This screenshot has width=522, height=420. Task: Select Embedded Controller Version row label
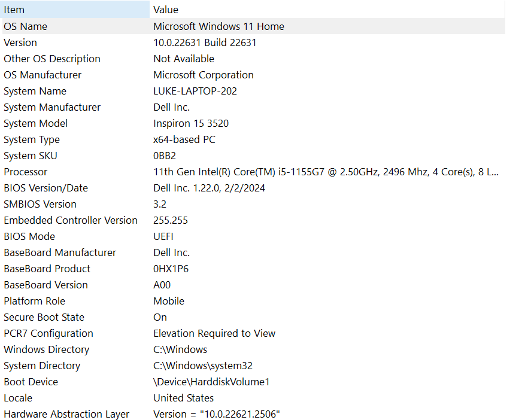point(71,220)
